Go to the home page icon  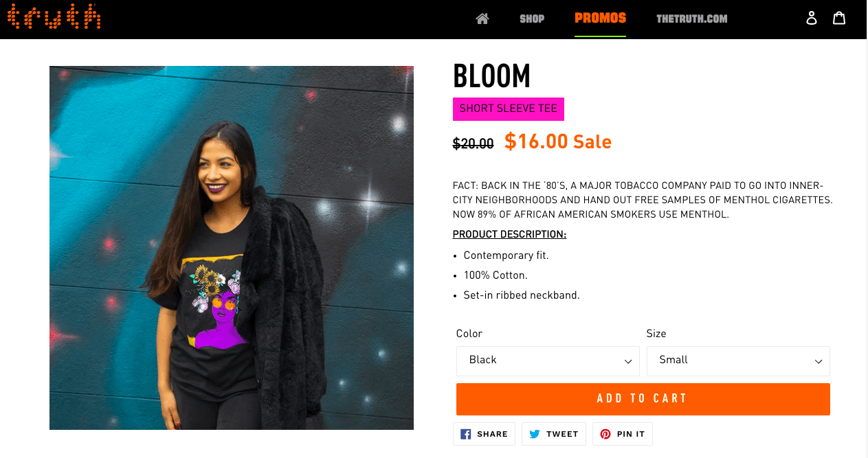pos(482,19)
